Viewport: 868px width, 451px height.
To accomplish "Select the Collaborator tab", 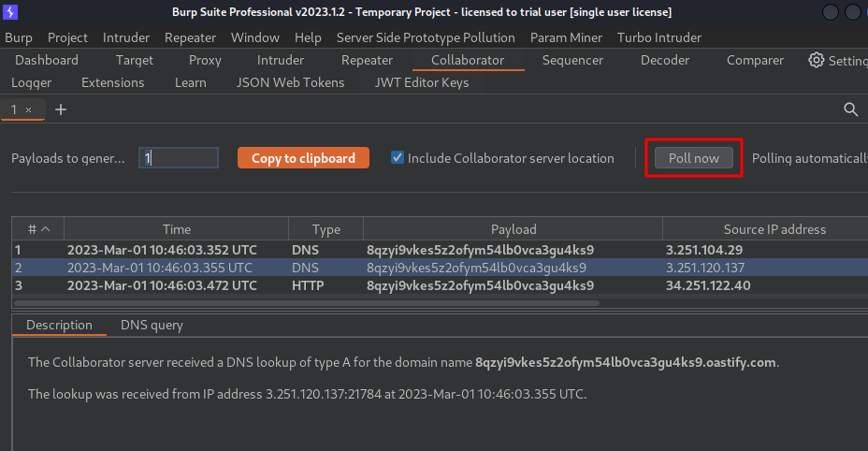I will [468, 60].
